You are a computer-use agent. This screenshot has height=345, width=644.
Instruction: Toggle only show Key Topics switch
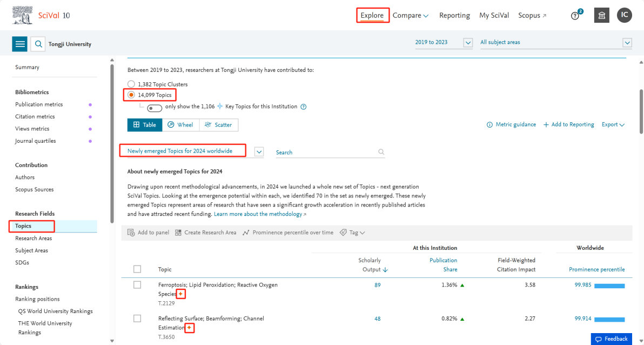(155, 108)
